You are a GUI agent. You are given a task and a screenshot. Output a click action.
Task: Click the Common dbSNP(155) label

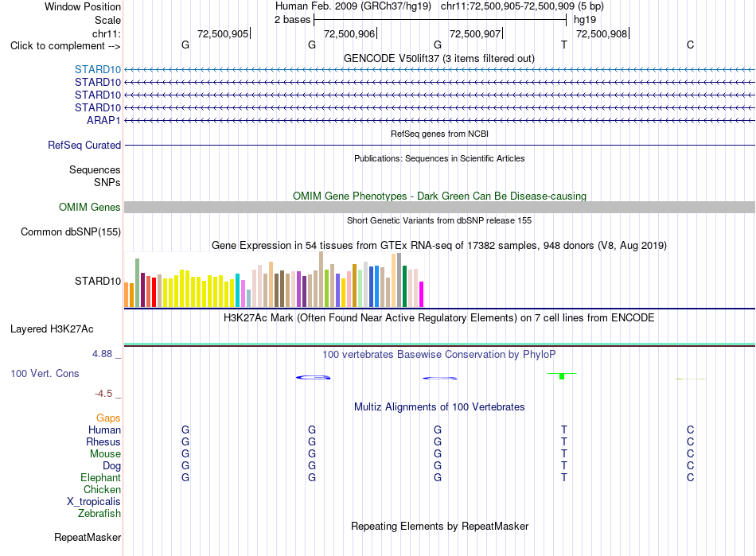tap(71, 231)
